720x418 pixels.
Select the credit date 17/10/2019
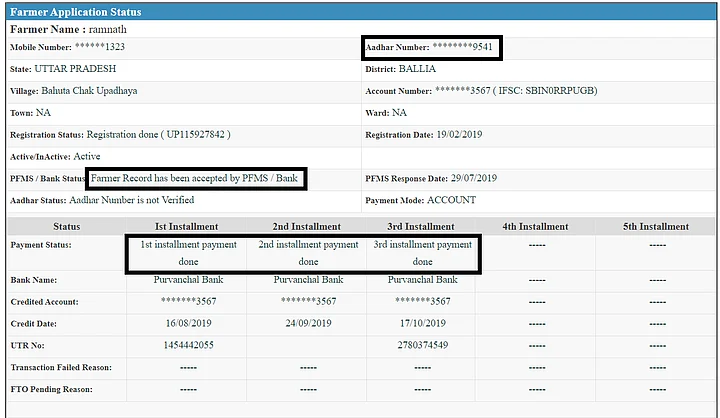pyautogui.click(x=423, y=323)
